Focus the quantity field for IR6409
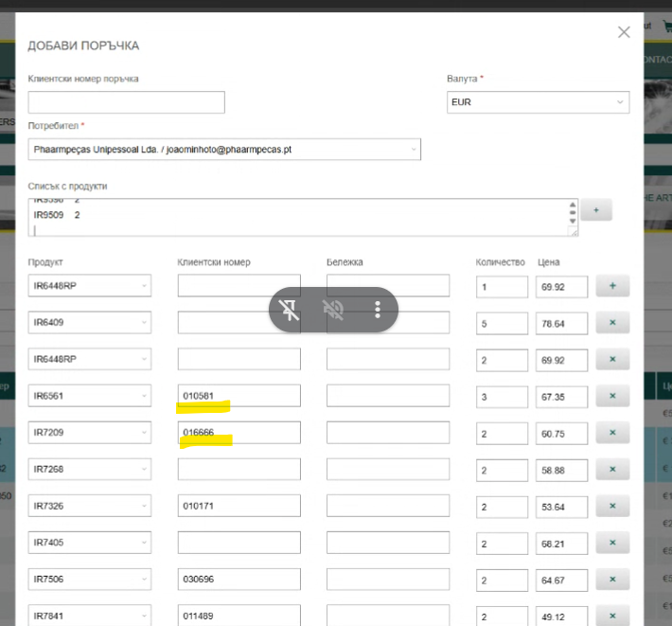The height and width of the screenshot is (626, 672). [502, 323]
